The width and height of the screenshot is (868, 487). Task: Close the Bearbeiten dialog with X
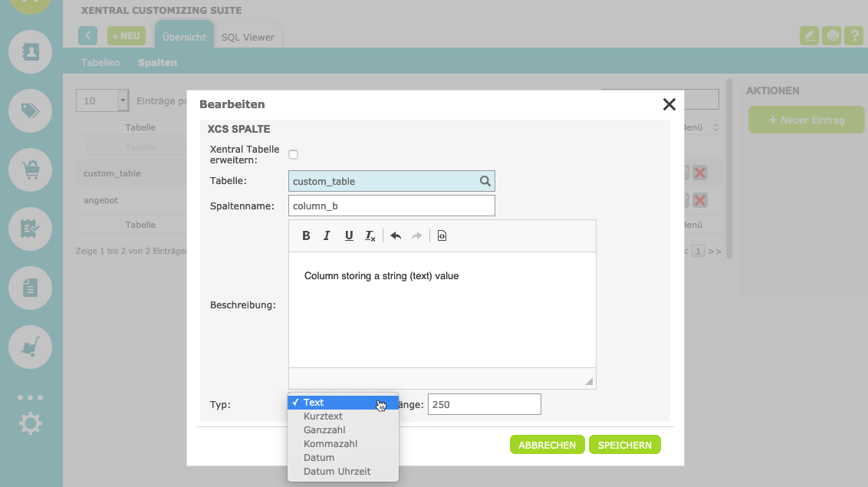(669, 104)
